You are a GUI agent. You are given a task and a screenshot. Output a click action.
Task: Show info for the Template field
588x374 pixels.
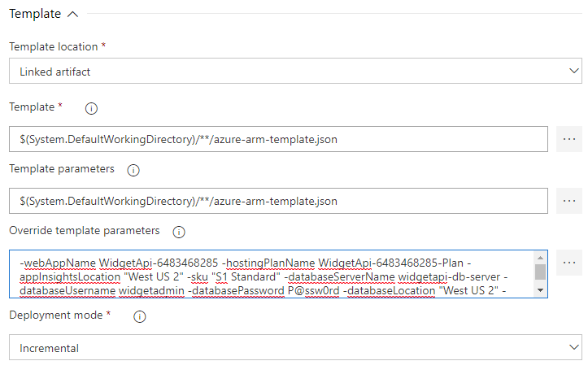[92, 108]
